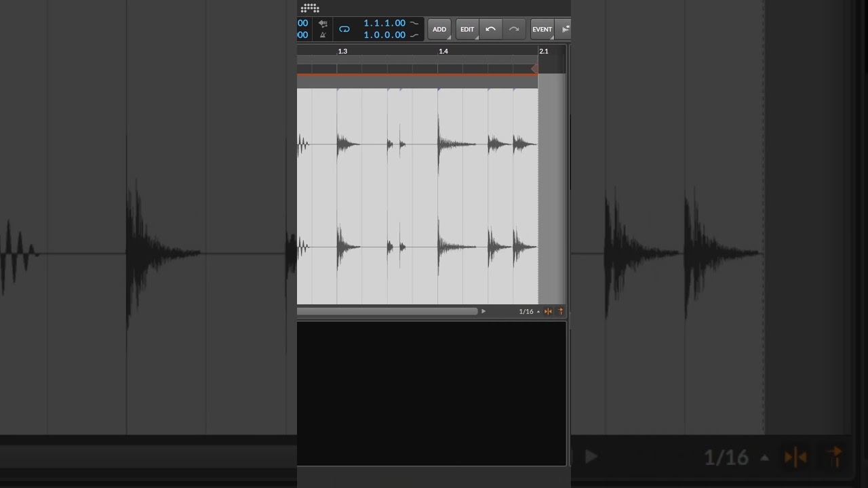Toggle the orange snap-to-grid icon
The height and width of the screenshot is (488, 868).
point(548,312)
